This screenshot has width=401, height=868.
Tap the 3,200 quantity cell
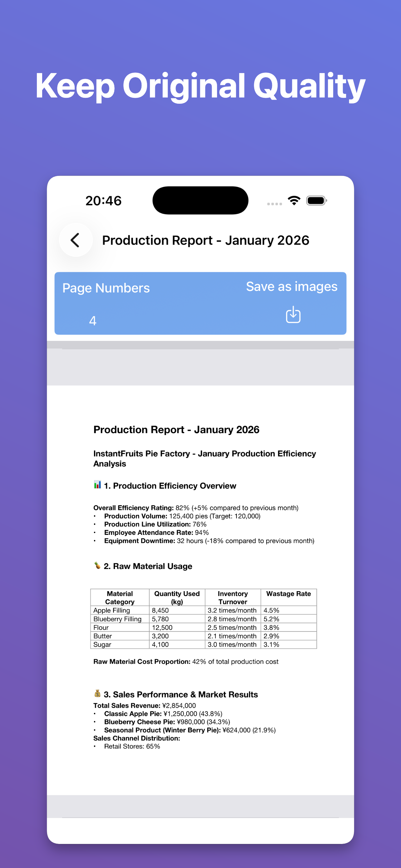pos(177,636)
